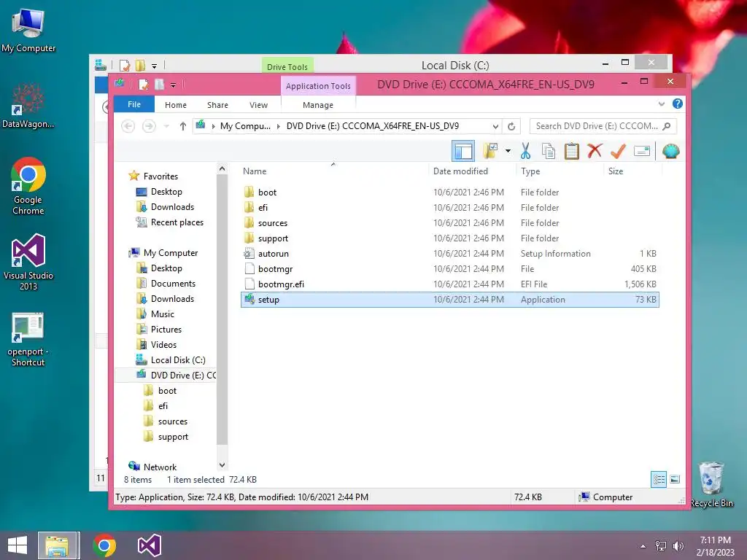Click the Cut scissors icon
This screenshot has height=560, width=747.
click(x=525, y=152)
